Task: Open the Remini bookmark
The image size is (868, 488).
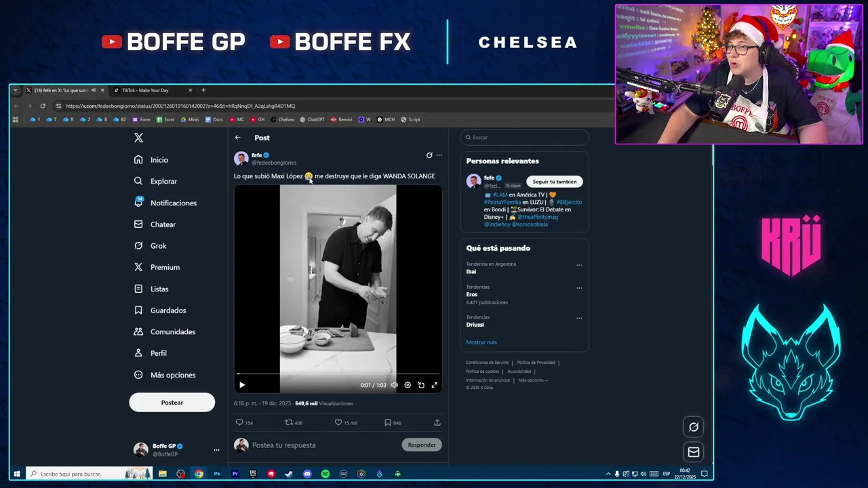Action: pyautogui.click(x=341, y=119)
